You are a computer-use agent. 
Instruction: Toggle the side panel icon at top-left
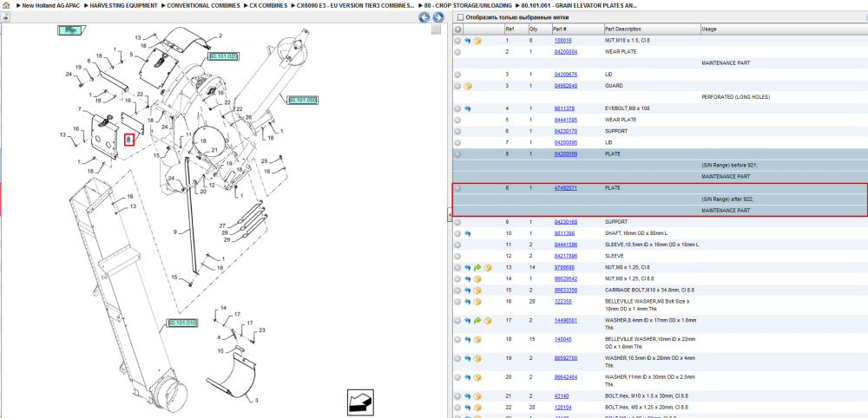pos(5,17)
